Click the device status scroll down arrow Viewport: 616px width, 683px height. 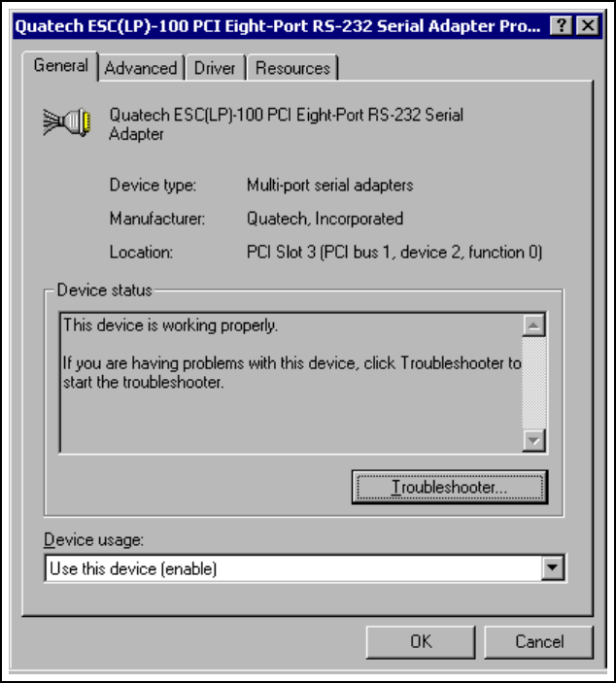(x=533, y=440)
